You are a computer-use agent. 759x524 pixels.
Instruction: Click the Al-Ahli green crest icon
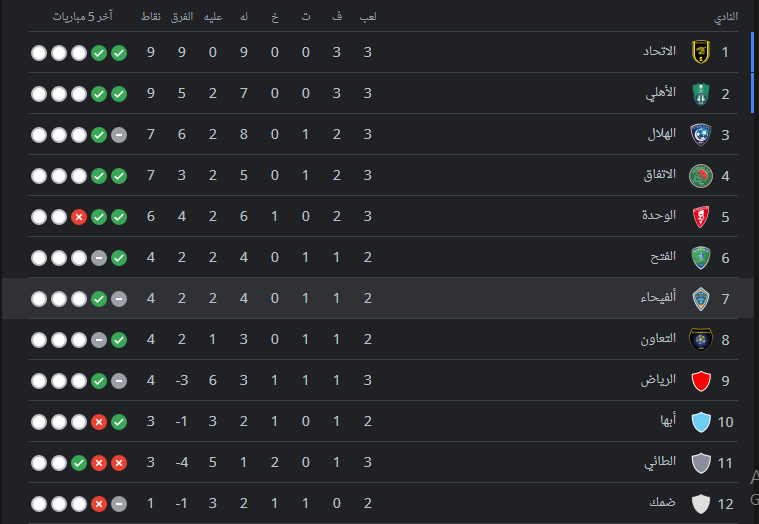tap(700, 93)
